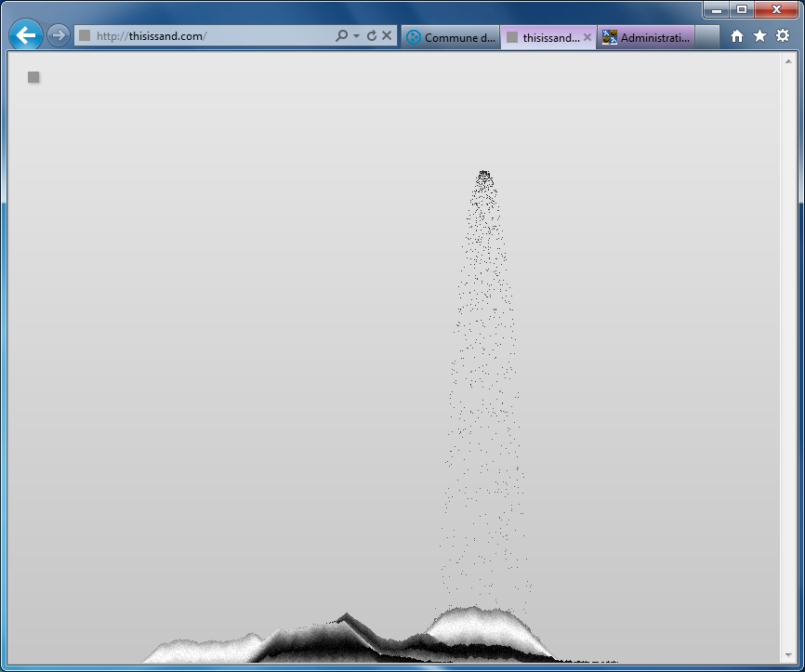Switch to the Commune d... tab
The height and width of the screenshot is (672, 805).
(451, 37)
